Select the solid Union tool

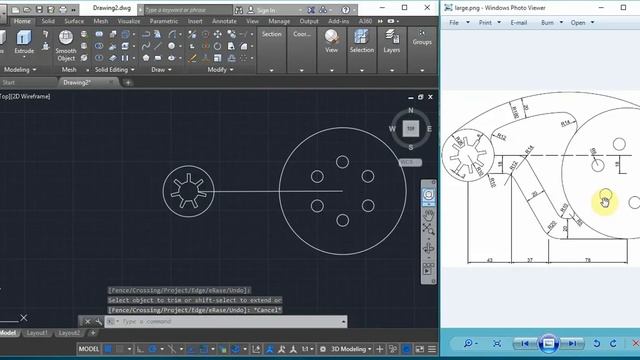(99, 34)
